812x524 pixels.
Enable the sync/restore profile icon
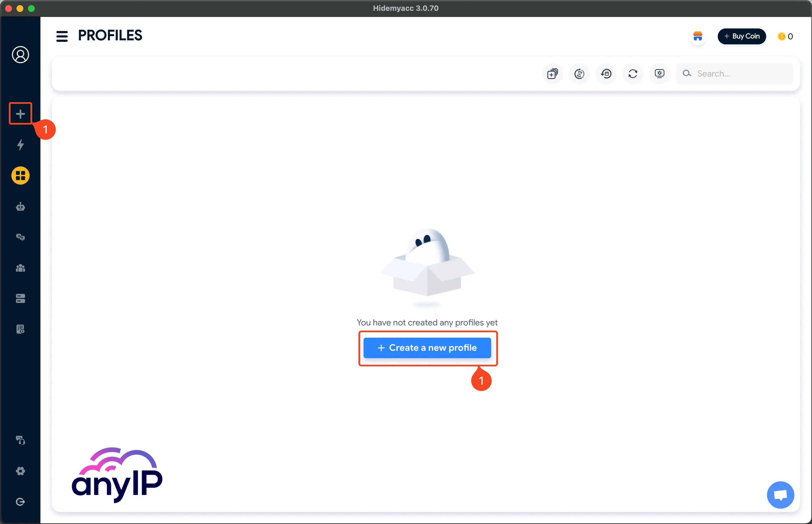pyautogui.click(x=606, y=73)
